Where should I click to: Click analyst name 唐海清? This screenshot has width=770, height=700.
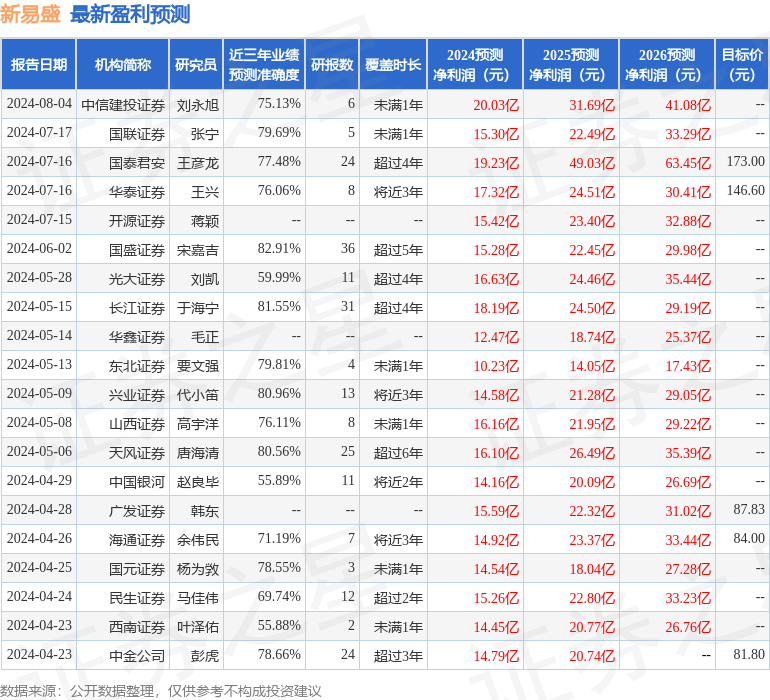pos(198,452)
